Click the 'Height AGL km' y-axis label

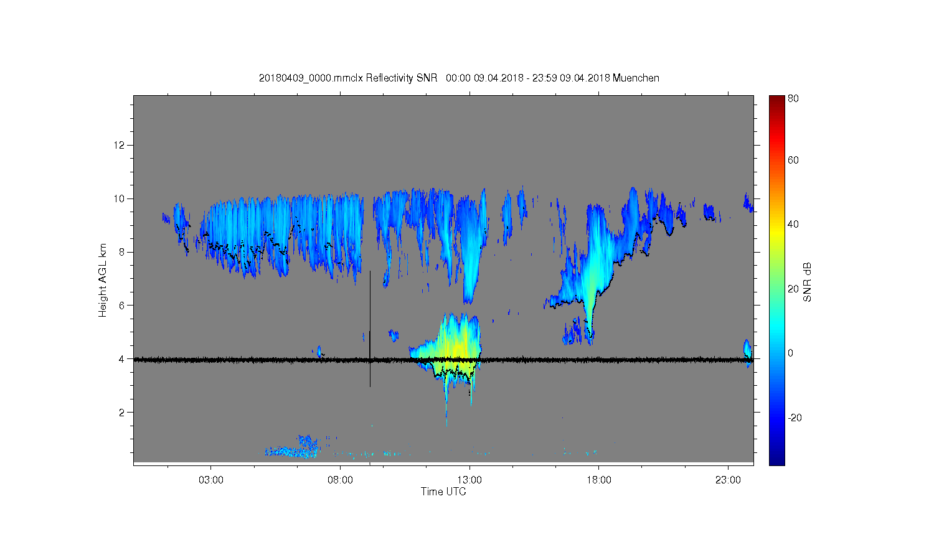pyautogui.click(x=103, y=280)
